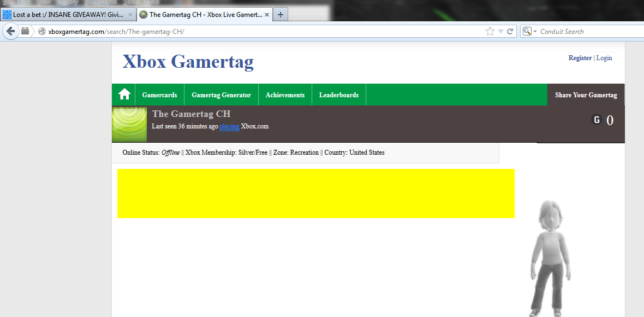Screen dimensions: 644x317
Task: Click the bookmarks toolbar icon beside back button
Action: click(25, 31)
